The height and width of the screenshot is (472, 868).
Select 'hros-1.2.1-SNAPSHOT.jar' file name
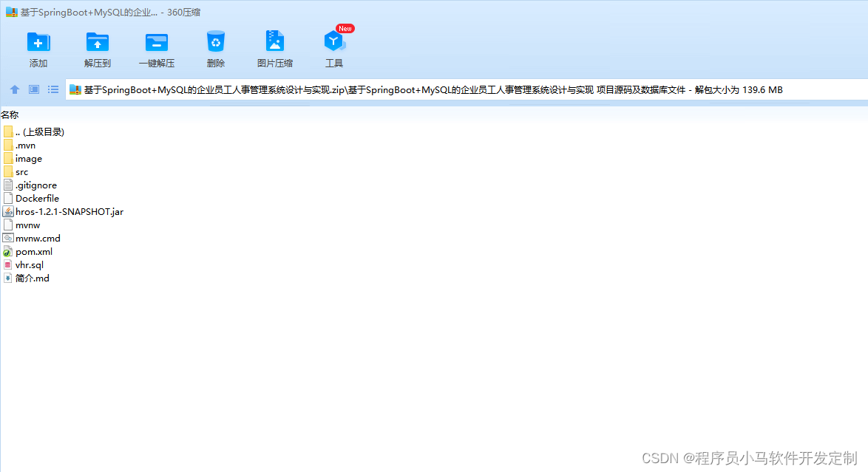(x=69, y=211)
